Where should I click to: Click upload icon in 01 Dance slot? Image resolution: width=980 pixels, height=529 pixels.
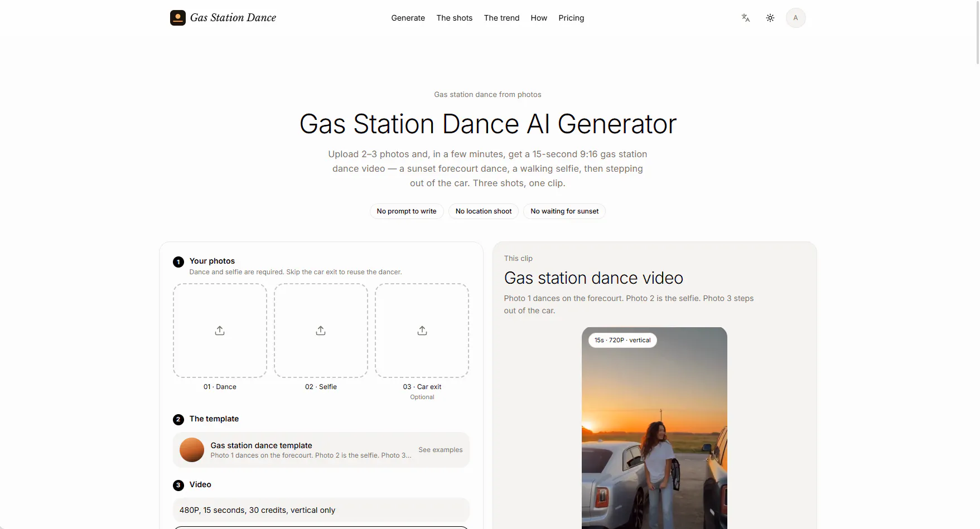[220, 331]
